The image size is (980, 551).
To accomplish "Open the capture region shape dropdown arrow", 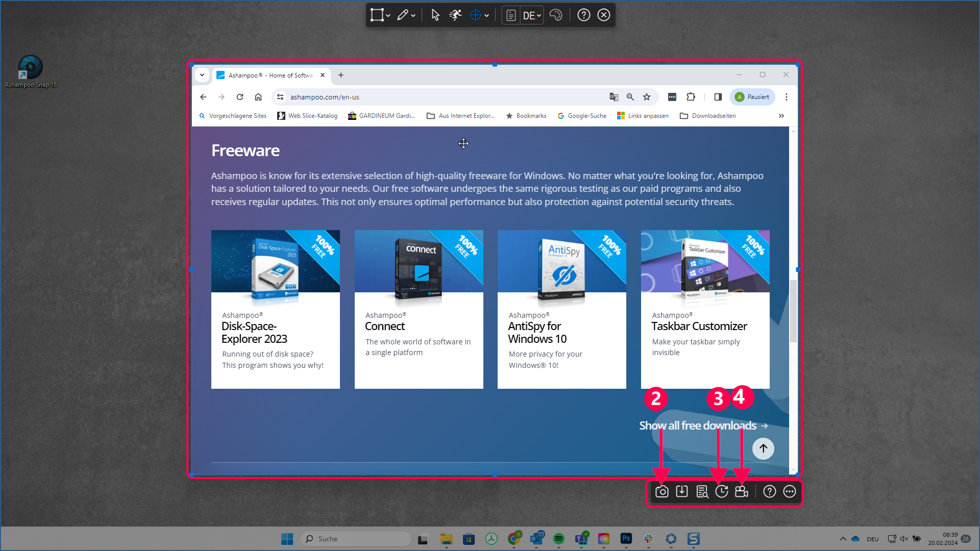I will pyautogui.click(x=388, y=16).
